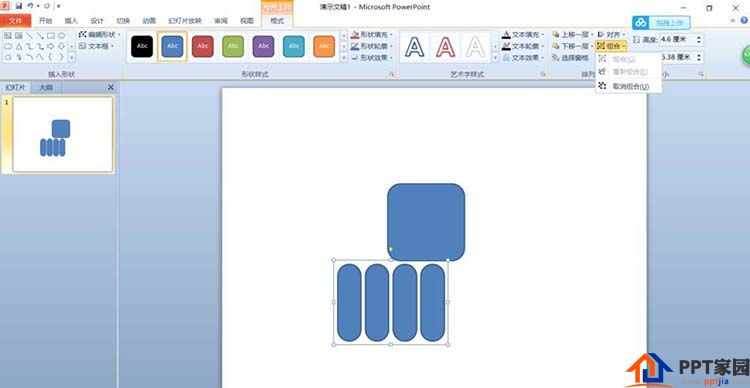Toggle the 组合 (Group) ribbon dropdown
The width and height of the screenshot is (750, 388).
point(611,46)
